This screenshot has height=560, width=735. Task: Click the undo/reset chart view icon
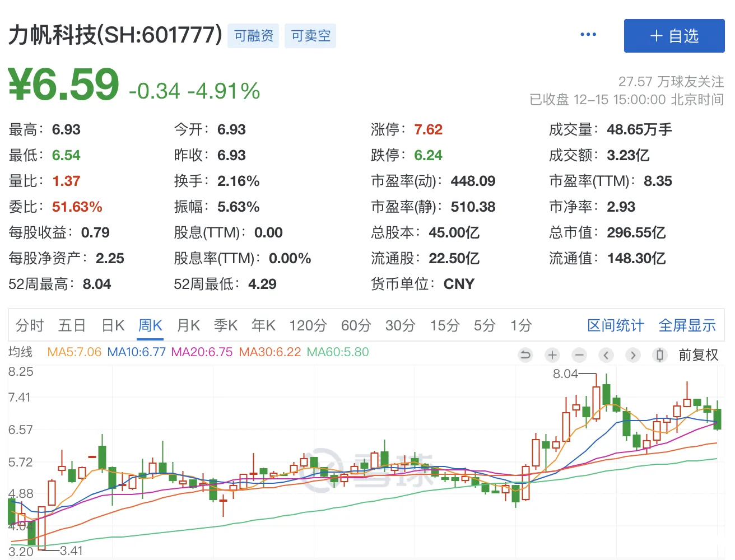coord(525,355)
